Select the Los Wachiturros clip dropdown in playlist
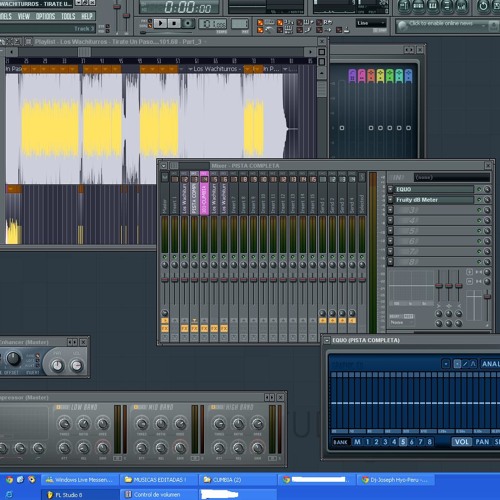 pyautogui.click(x=190, y=69)
